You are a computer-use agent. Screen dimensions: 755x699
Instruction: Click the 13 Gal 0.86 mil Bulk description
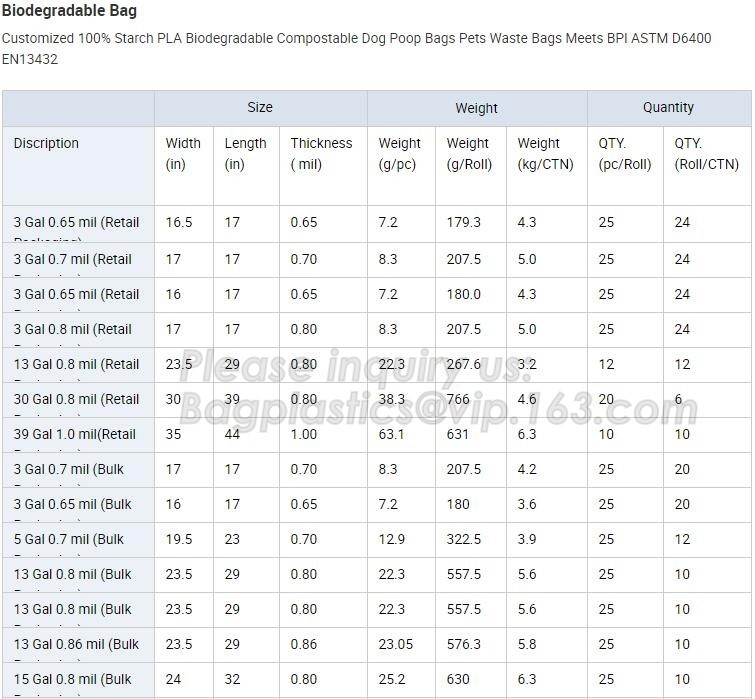tap(76, 644)
